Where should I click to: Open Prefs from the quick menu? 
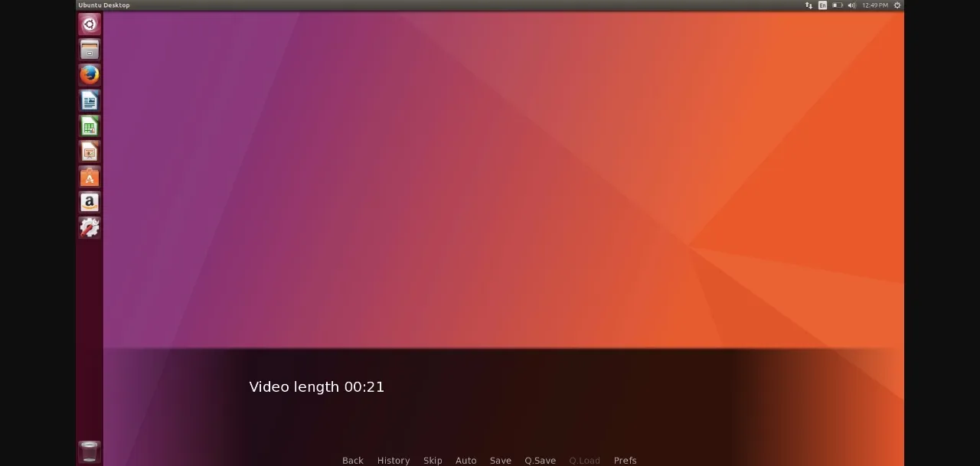tap(625, 460)
